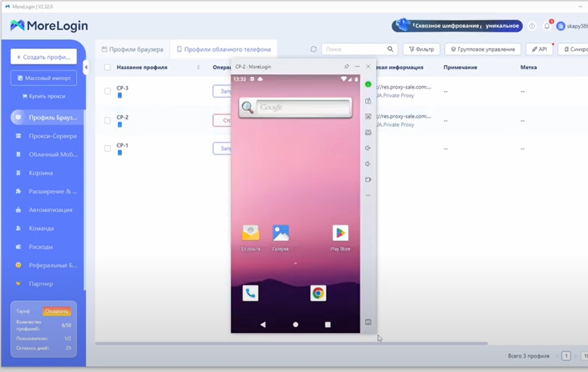
Task: Click the Сквозное шифрование banner
Action: tap(457, 26)
